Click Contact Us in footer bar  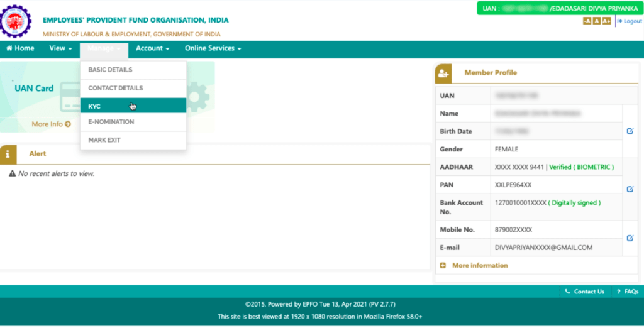[x=585, y=292]
